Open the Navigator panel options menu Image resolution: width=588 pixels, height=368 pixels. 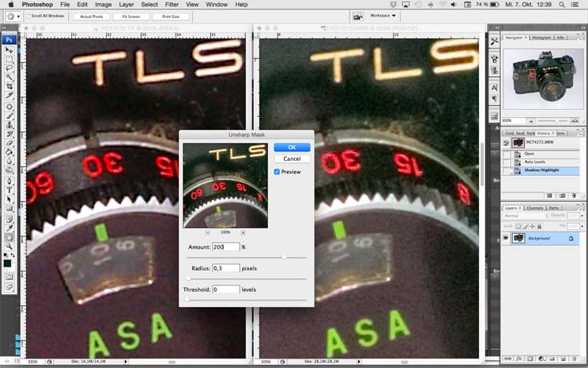click(582, 38)
